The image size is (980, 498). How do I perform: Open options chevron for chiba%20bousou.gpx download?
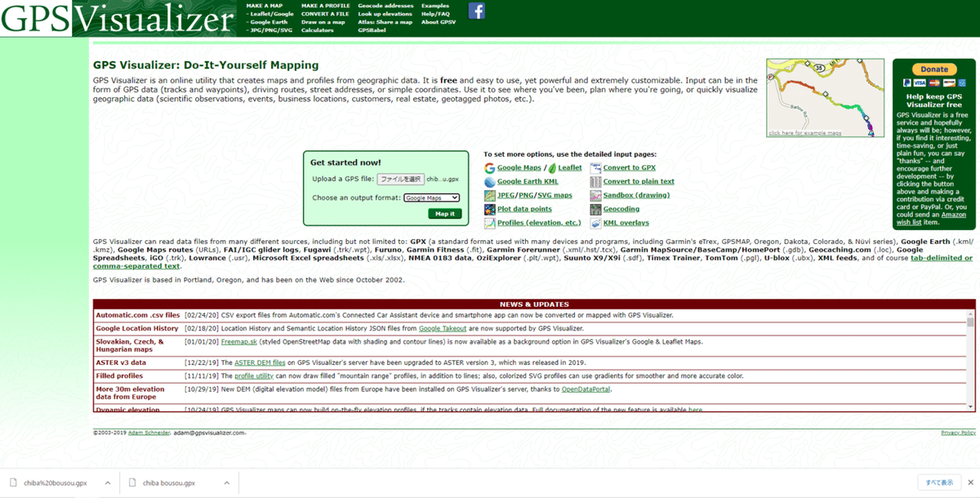107,482
